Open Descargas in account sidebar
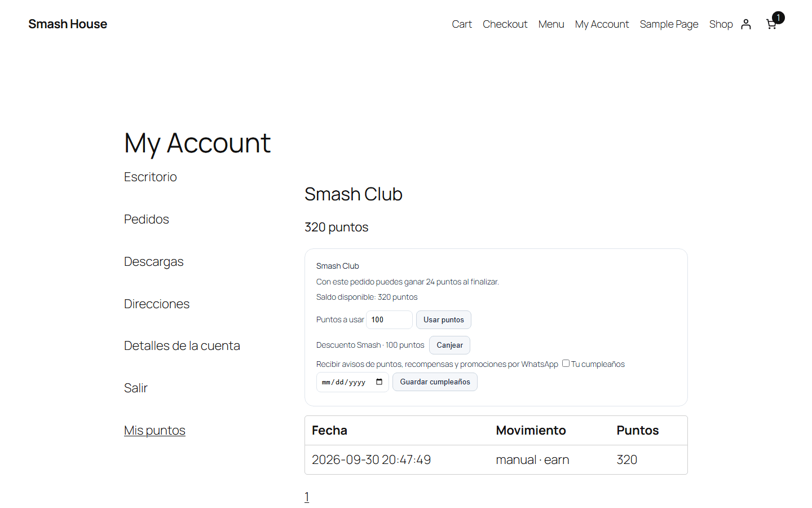The image size is (812, 508). (154, 261)
